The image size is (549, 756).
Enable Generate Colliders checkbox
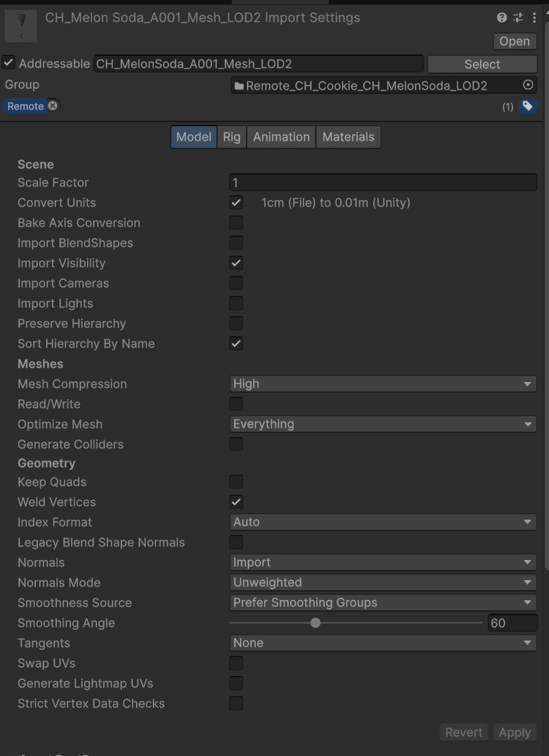click(236, 444)
